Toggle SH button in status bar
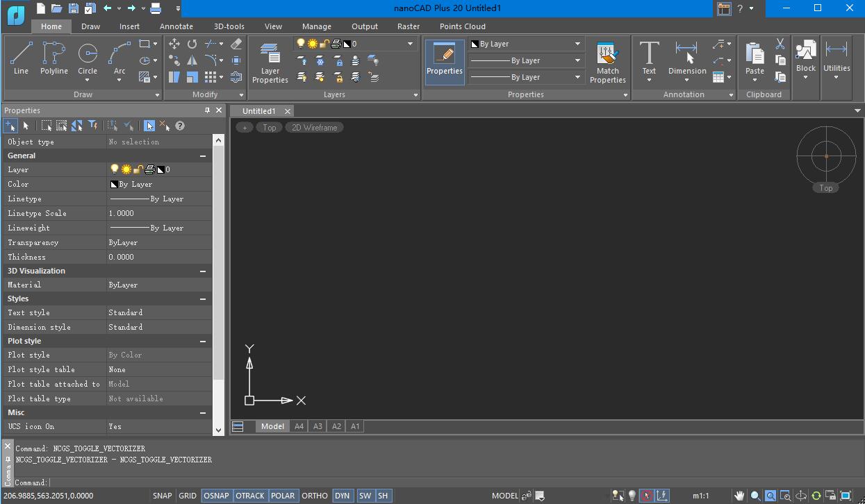The height and width of the screenshot is (504, 865). [383, 496]
